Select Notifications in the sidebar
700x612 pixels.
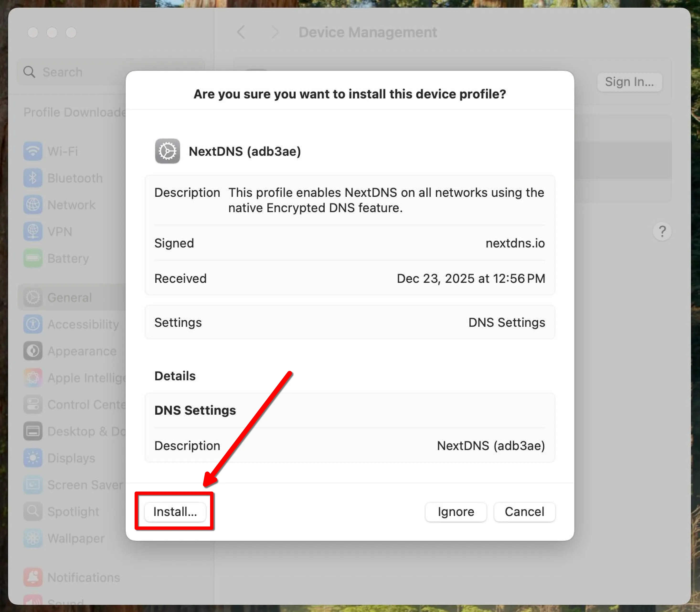pos(84,577)
